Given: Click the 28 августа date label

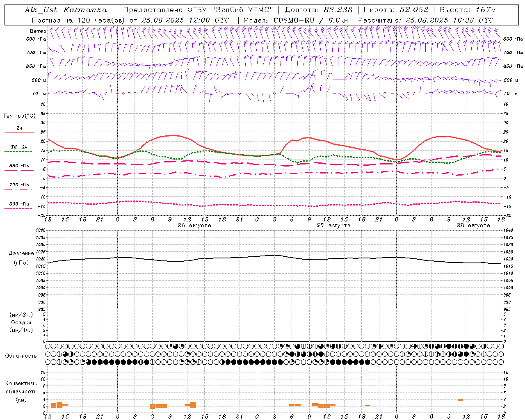Looking at the screenshot, I should (x=473, y=226).
